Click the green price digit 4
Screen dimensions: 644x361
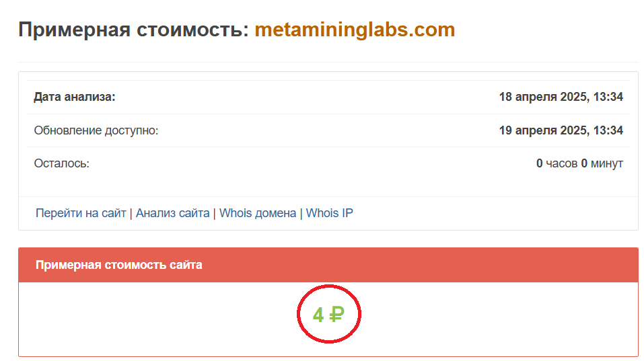point(318,315)
